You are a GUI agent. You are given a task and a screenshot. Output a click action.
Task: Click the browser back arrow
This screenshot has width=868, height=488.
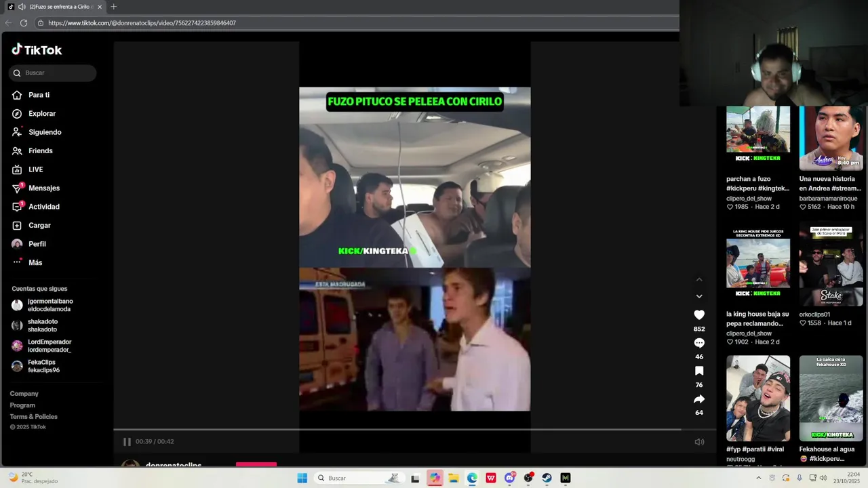(8, 23)
